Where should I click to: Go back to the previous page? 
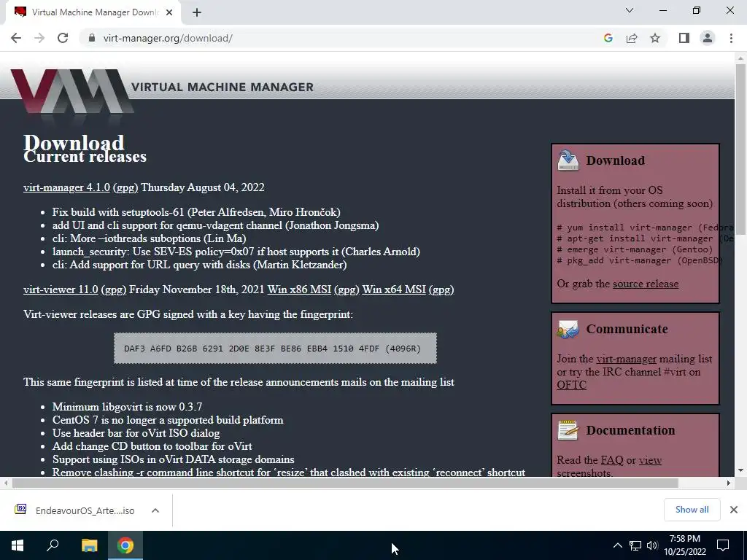pos(16,38)
